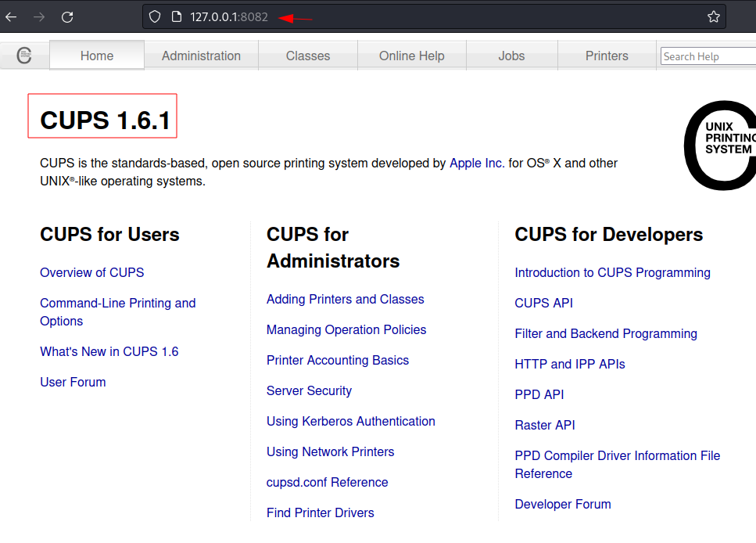
Task: Open Using Kerberos Authentication link
Action: pyautogui.click(x=350, y=421)
